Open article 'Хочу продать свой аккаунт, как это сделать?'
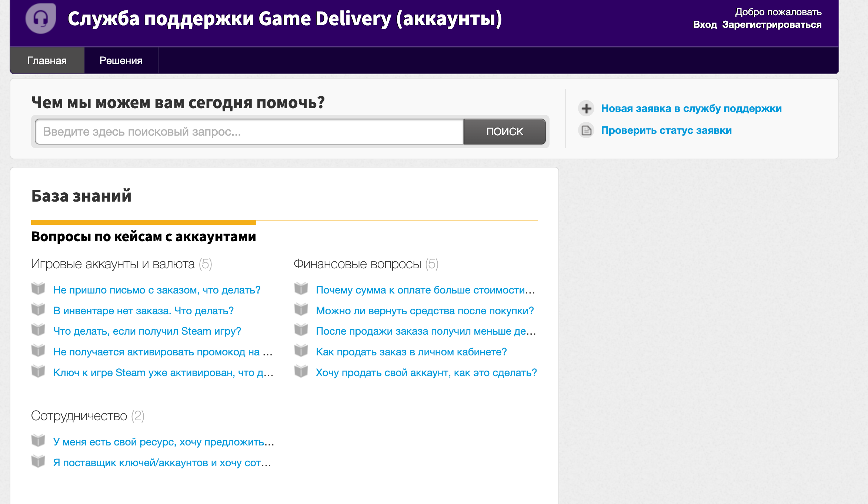This screenshot has height=504, width=868. (426, 373)
